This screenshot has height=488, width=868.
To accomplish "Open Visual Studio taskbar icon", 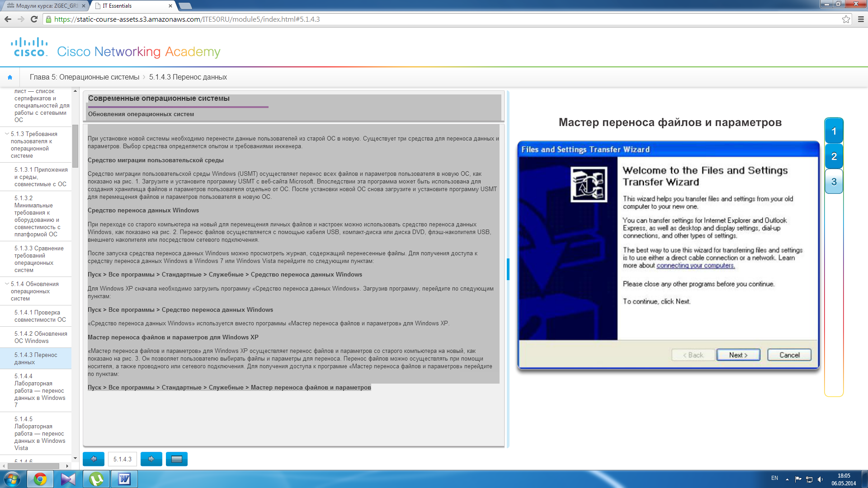I will [68, 479].
